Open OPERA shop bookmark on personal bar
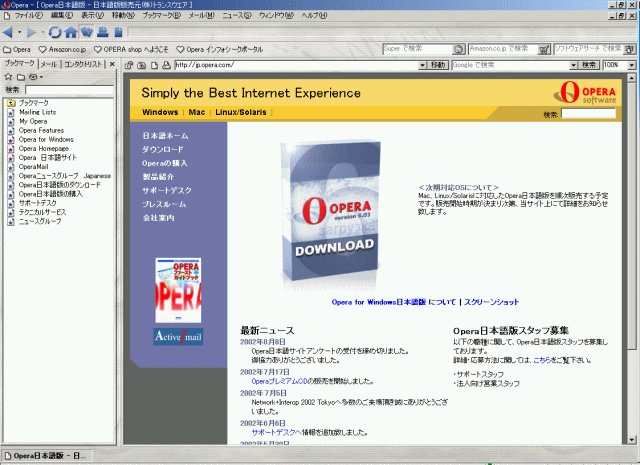Viewport: 640px width, 465px height. pos(131,49)
